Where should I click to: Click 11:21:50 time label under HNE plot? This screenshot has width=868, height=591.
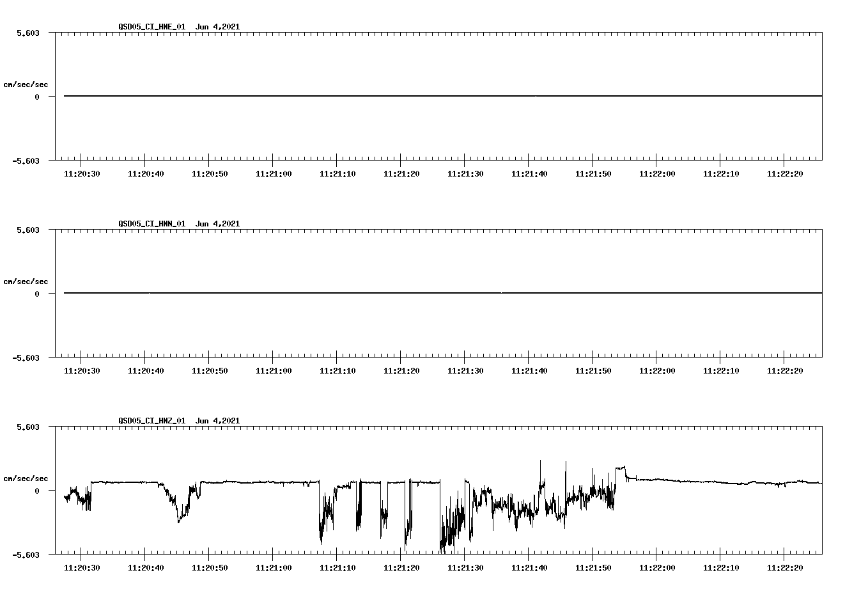[x=593, y=174]
